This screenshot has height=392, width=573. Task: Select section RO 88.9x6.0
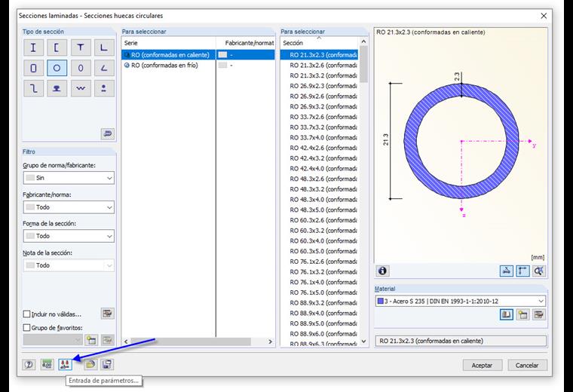[320, 333]
